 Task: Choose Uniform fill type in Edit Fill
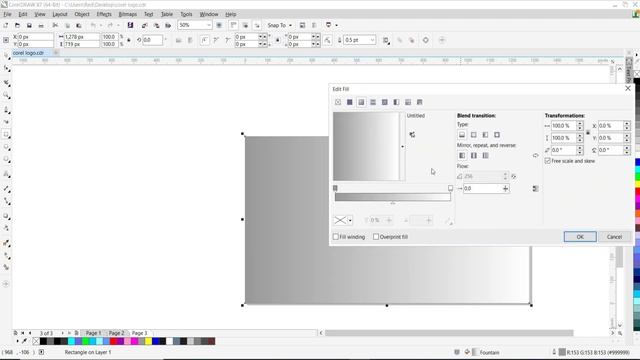[x=349, y=102]
